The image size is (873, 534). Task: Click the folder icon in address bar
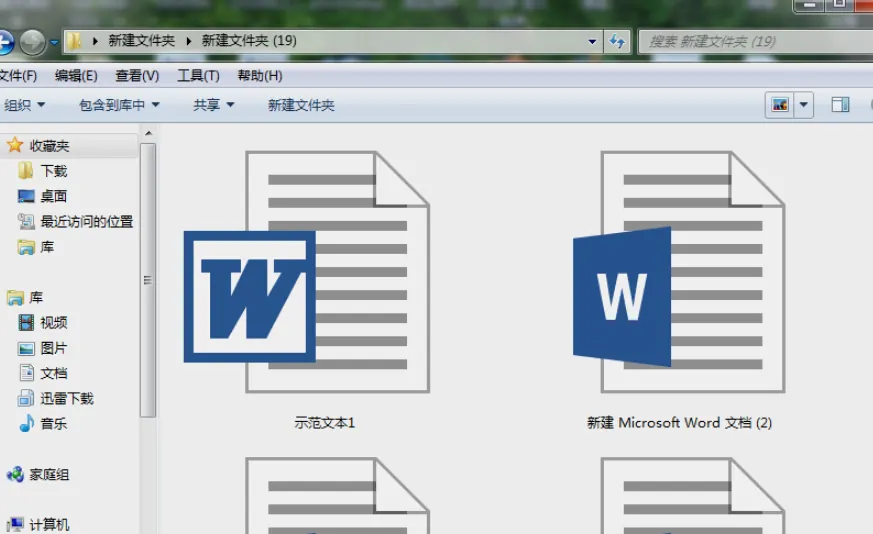coord(74,41)
